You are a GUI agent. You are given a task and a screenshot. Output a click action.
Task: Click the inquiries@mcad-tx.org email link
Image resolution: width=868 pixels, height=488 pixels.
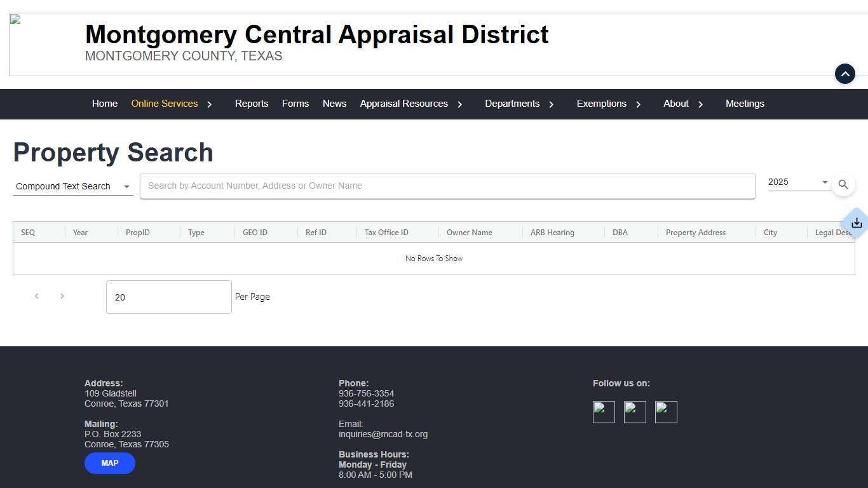tap(383, 435)
